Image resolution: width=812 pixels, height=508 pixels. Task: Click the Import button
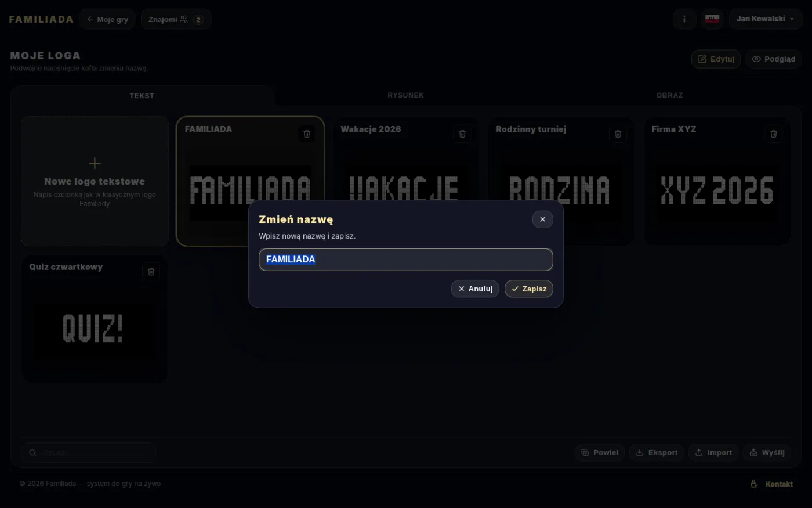[713, 453]
